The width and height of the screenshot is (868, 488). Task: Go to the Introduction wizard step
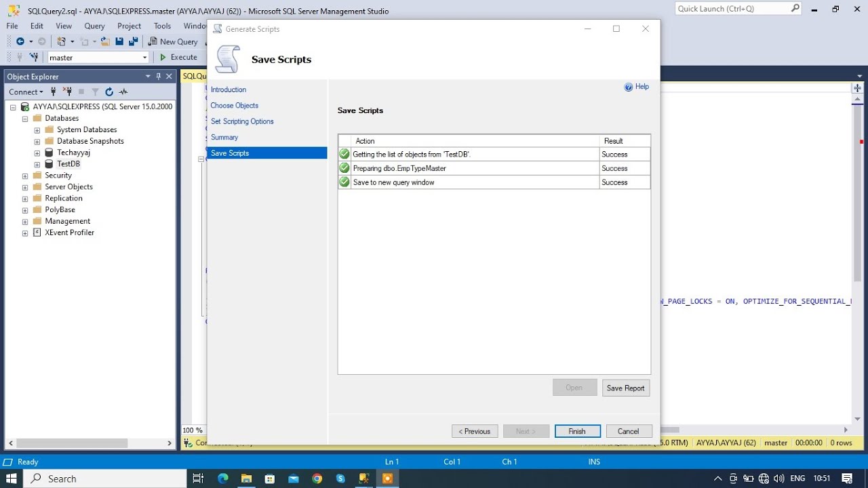tap(229, 89)
